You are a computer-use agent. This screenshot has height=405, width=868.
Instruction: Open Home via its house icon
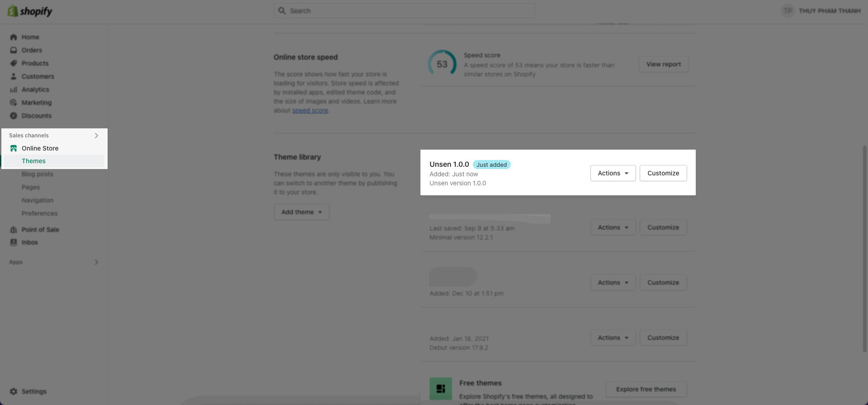click(x=14, y=37)
